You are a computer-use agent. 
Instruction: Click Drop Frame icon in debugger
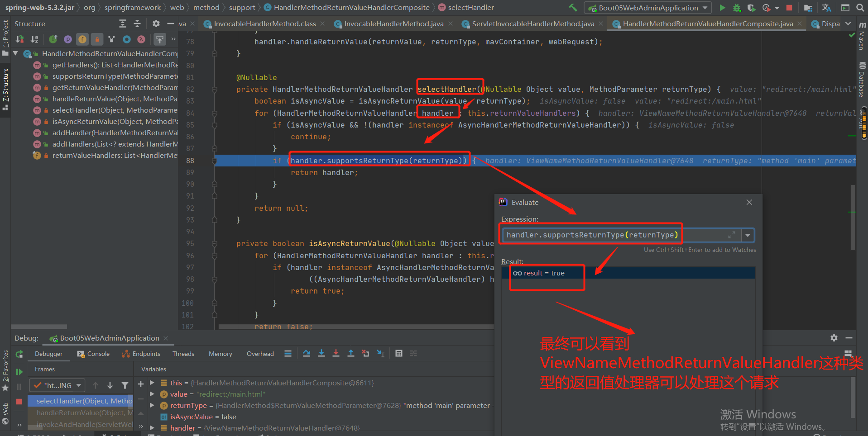[365, 354]
